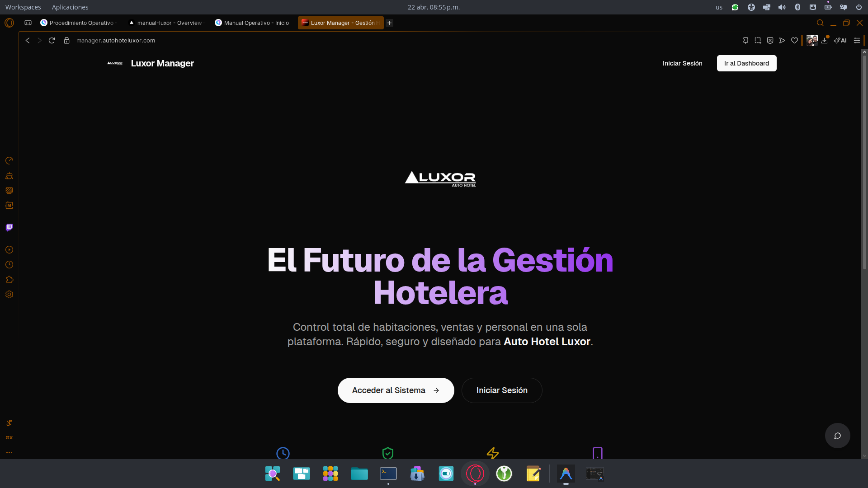
Task: Click the Opera GX icon in dock
Action: pos(475,474)
